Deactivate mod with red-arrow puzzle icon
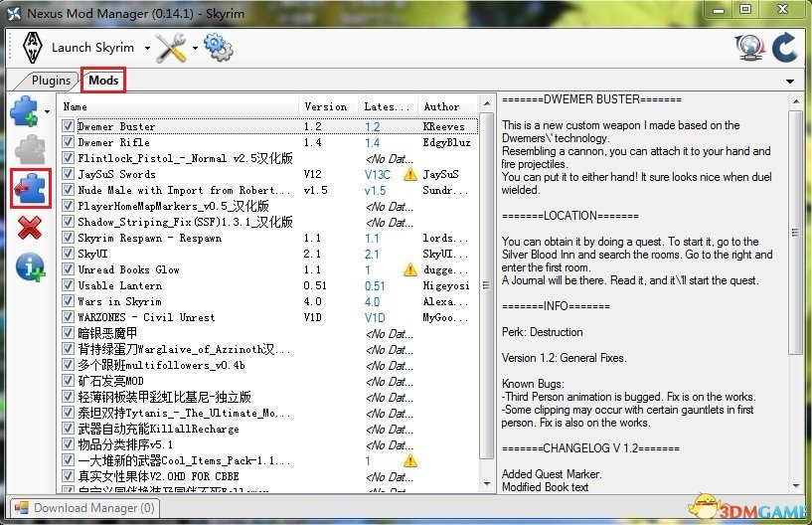 31,189
